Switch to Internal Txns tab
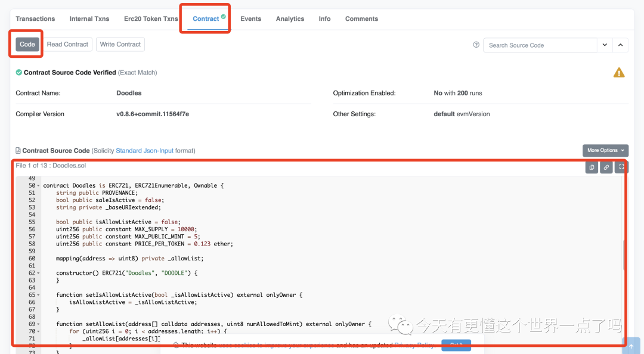 point(89,19)
